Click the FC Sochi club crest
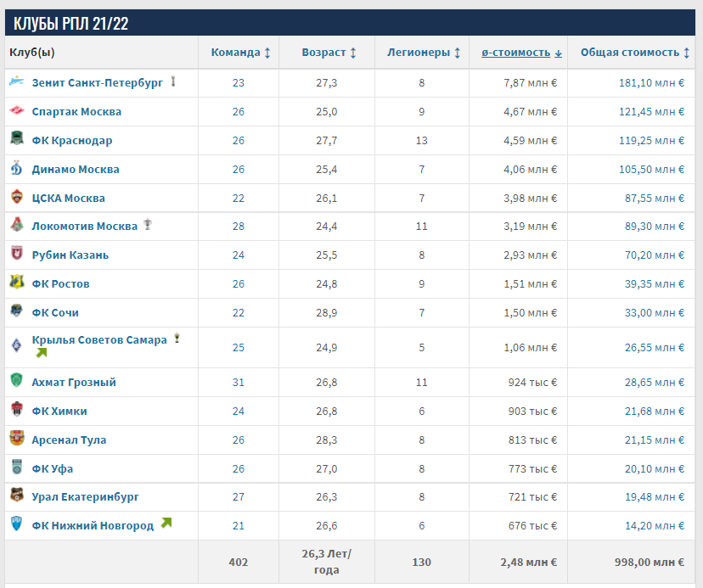 coord(17,311)
